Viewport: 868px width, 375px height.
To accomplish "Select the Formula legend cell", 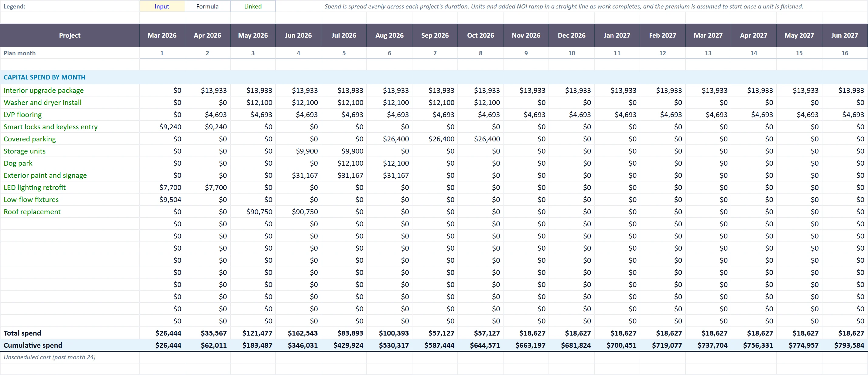I will click(x=207, y=6).
